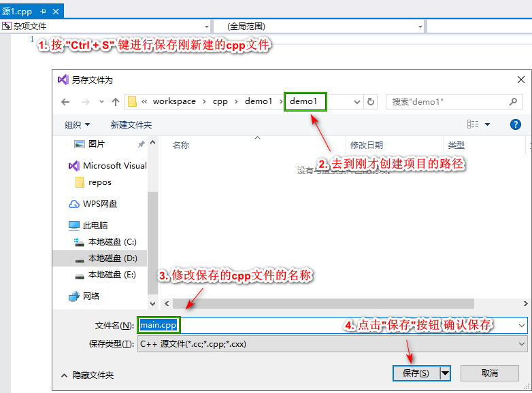Click the 取消 button
This screenshot has width=532, height=393.
490,373
